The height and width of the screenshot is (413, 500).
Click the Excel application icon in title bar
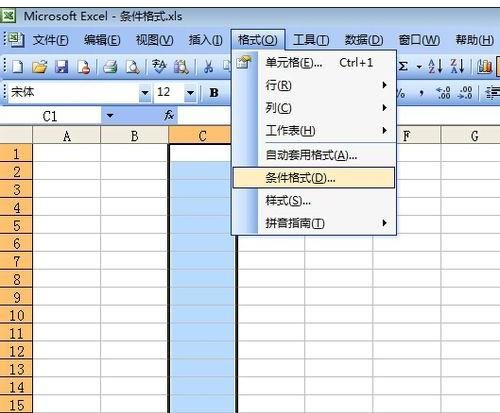[8, 15]
